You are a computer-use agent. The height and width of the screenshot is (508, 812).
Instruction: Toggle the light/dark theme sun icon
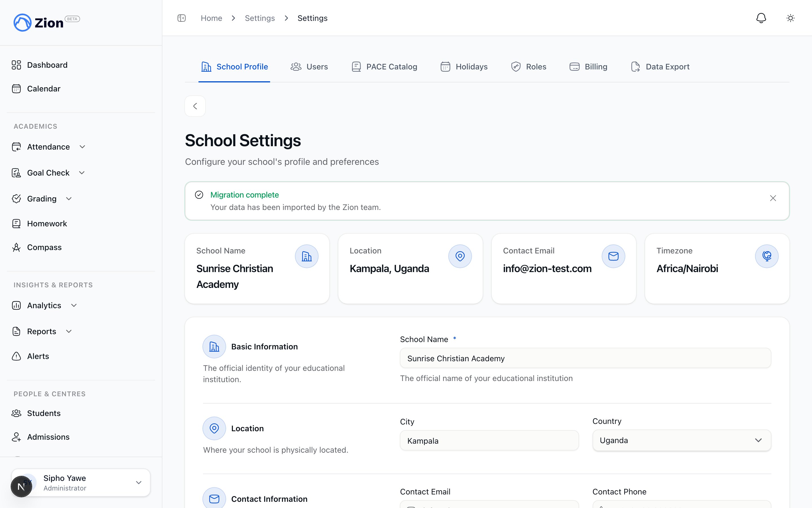coord(791,18)
